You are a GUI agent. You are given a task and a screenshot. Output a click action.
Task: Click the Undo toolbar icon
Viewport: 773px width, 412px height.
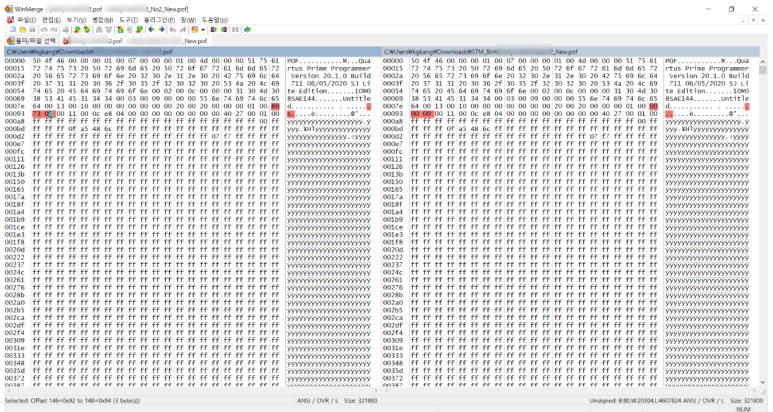tap(43, 30)
